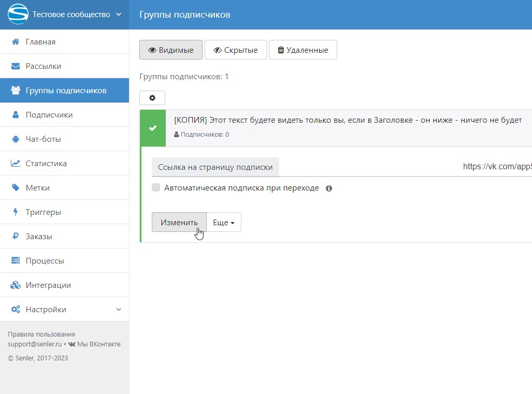Open Заказы via the ruble icon
Viewport: 532px width, 394px height.
(16, 237)
